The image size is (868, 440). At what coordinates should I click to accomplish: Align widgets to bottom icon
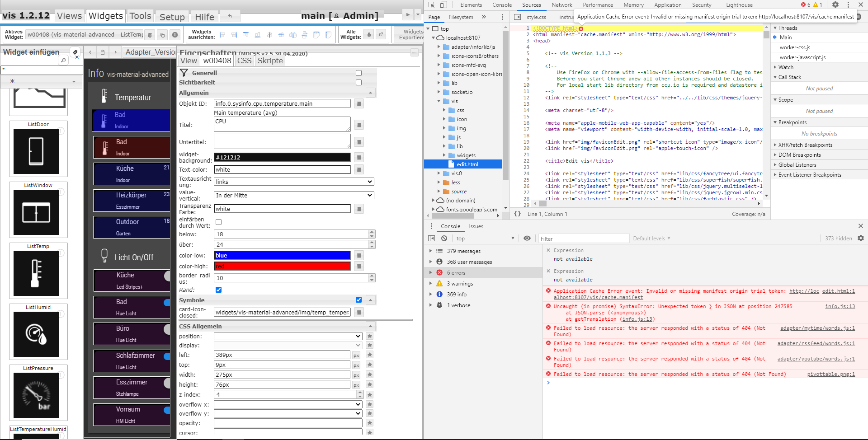click(x=258, y=35)
